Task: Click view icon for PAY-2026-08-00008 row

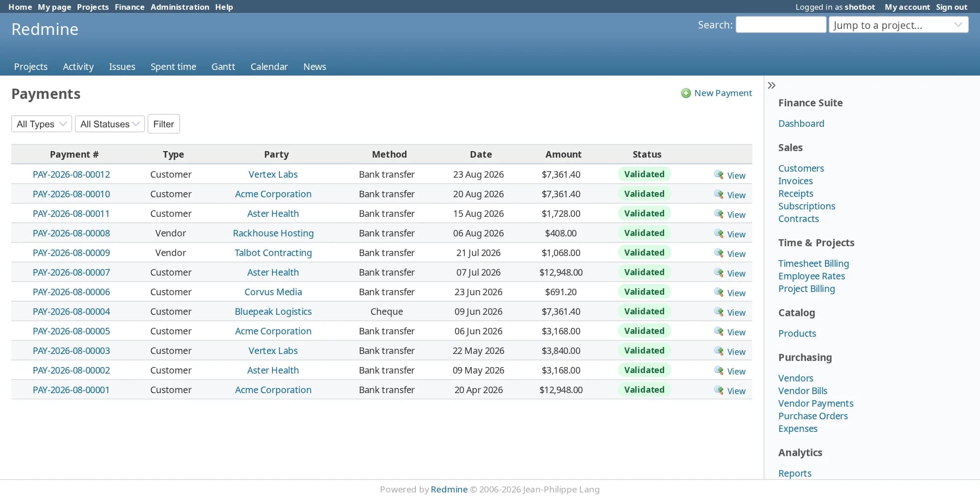Action: click(719, 234)
